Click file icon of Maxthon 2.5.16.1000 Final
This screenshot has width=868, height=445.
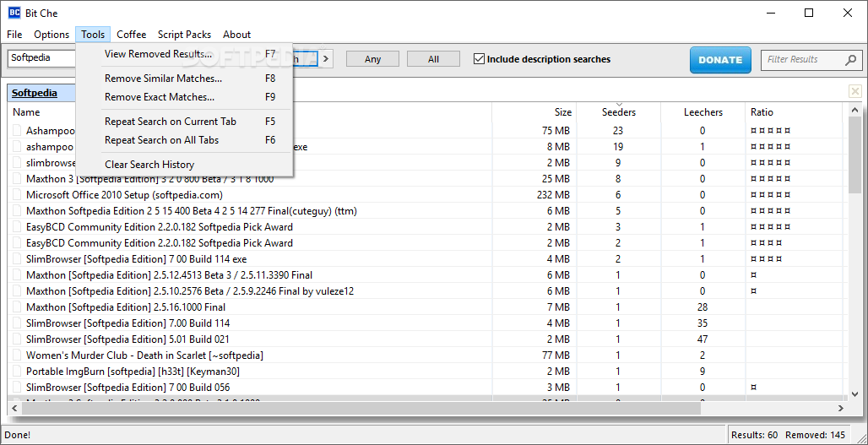click(17, 307)
